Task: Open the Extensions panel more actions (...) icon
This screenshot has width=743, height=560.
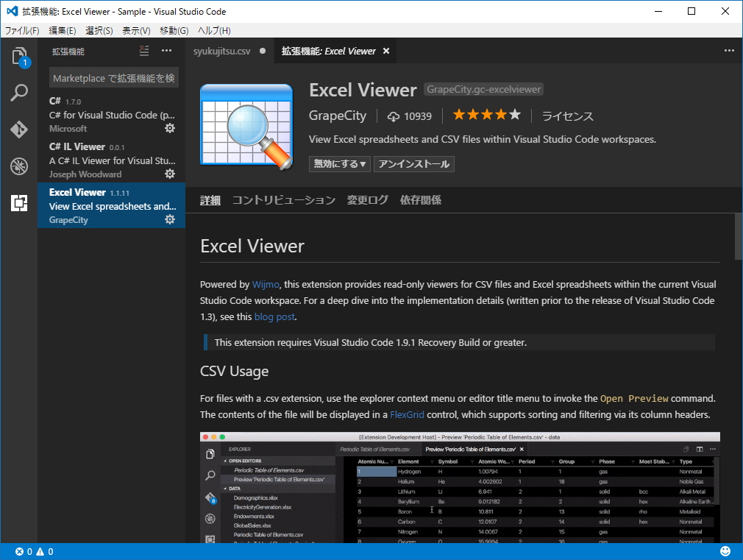Action: tap(167, 51)
